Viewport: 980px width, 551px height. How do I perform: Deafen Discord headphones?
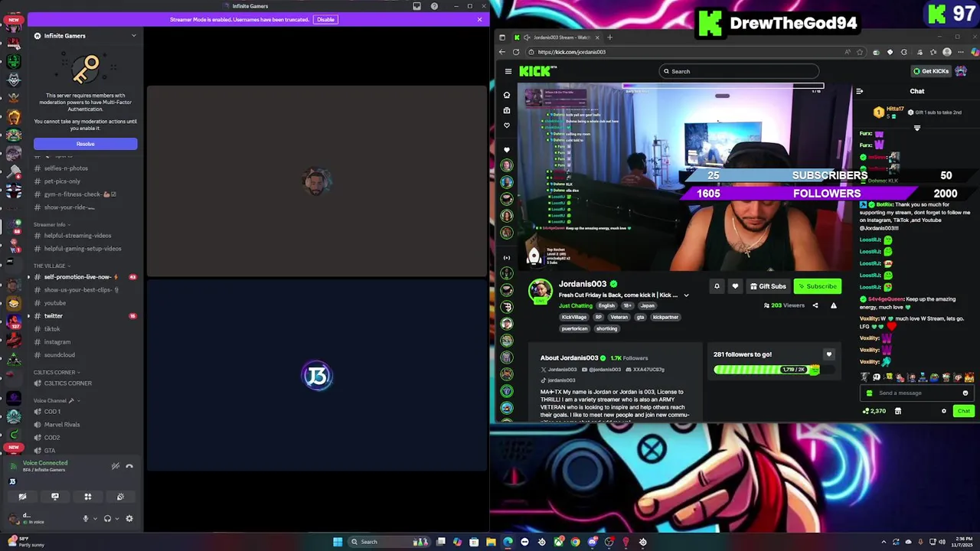point(107,518)
